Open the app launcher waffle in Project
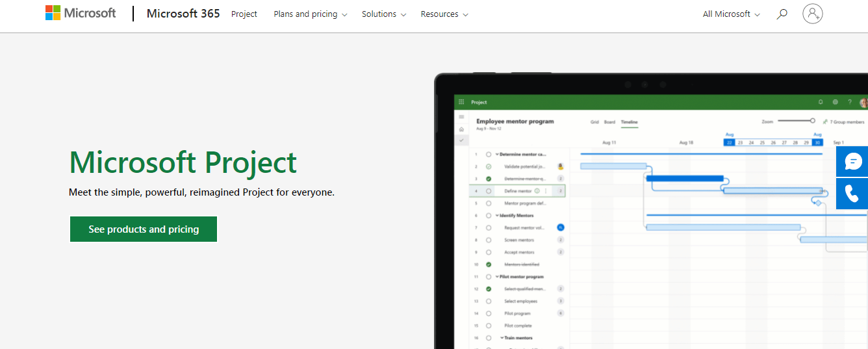 pyautogui.click(x=461, y=102)
